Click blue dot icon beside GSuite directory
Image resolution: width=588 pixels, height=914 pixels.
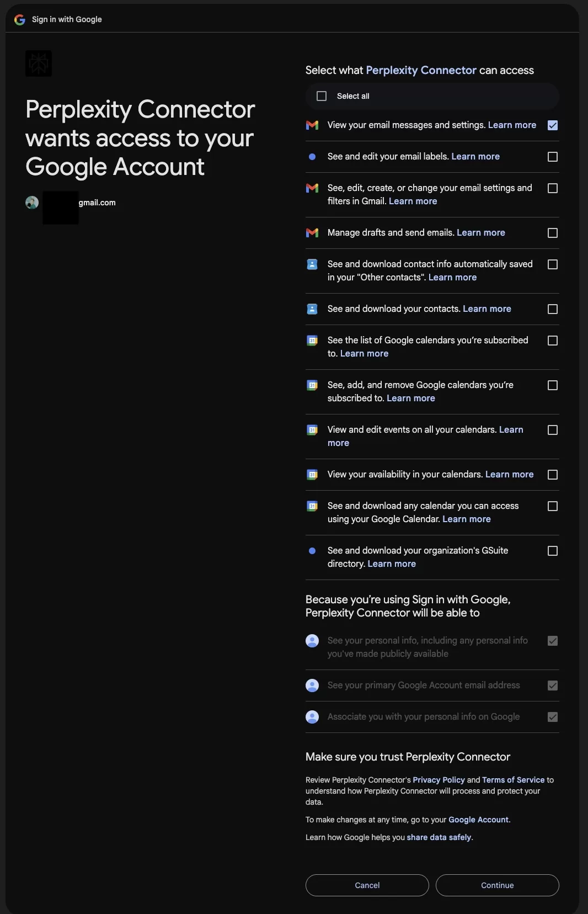click(312, 551)
